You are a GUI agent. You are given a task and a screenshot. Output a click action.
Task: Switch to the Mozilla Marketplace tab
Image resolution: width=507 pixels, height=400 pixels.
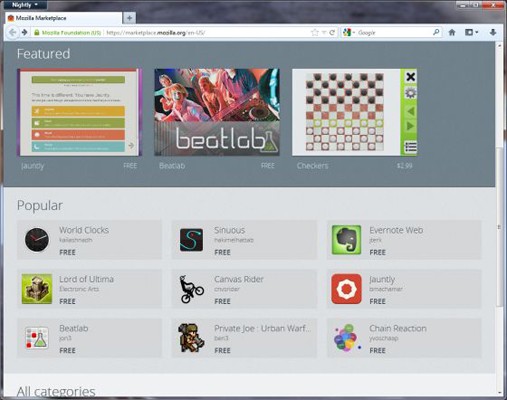click(x=63, y=18)
